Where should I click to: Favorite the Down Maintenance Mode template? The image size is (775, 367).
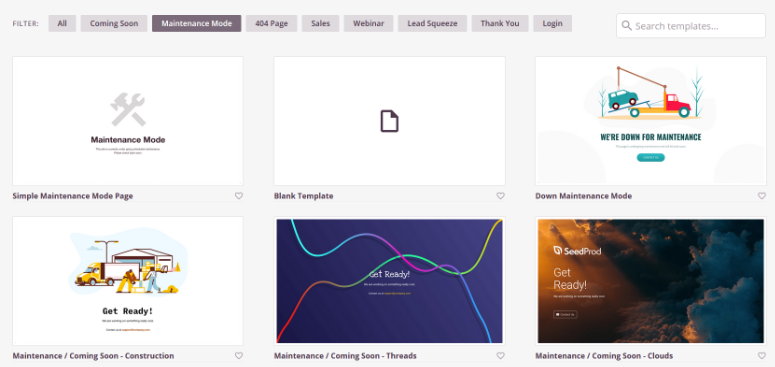click(762, 196)
